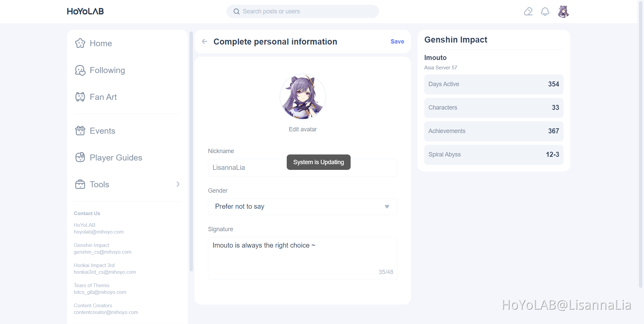Click the Following smiley icon

[x=80, y=70]
